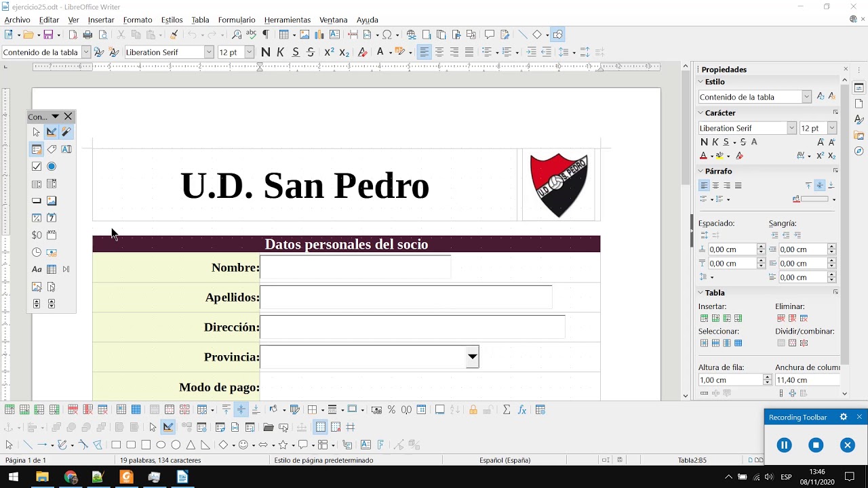This screenshot has width=868, height=488.
Task: Open the Herramientas menu
Action: (x=288, y=20)
